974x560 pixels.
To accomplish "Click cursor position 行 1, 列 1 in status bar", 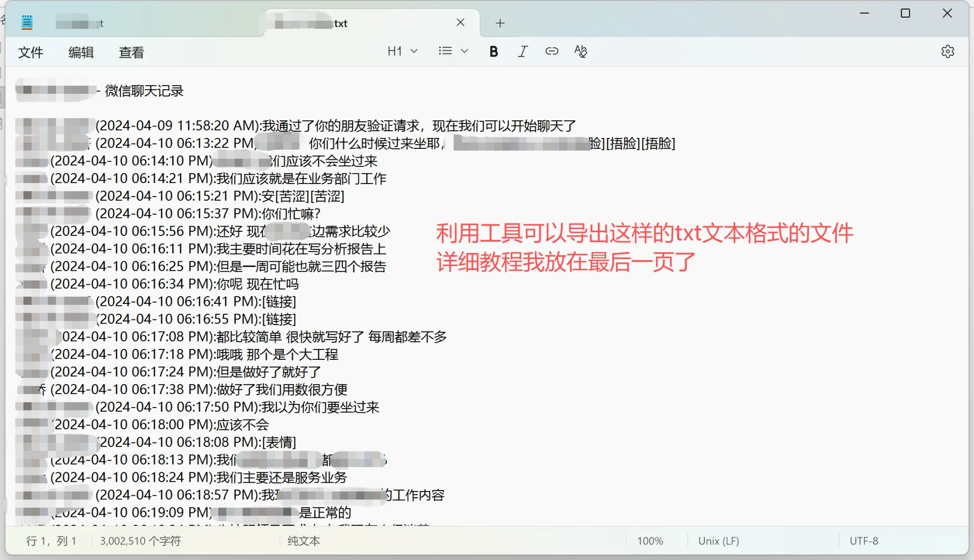I will click(x=51, y=541).
